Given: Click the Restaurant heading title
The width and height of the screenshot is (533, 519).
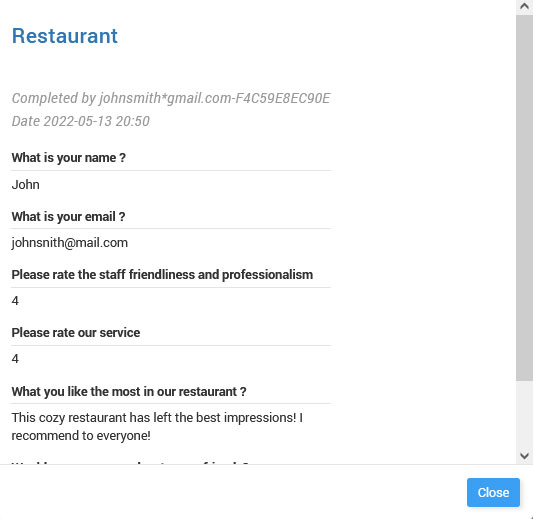Looking at the screenshot, I should click(65, 36).
